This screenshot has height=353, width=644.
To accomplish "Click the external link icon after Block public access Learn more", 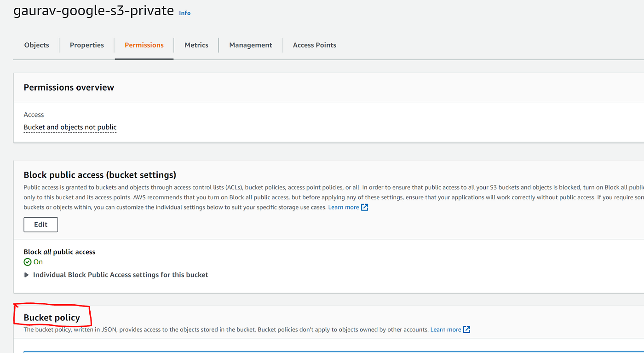I will click(364, 207).
